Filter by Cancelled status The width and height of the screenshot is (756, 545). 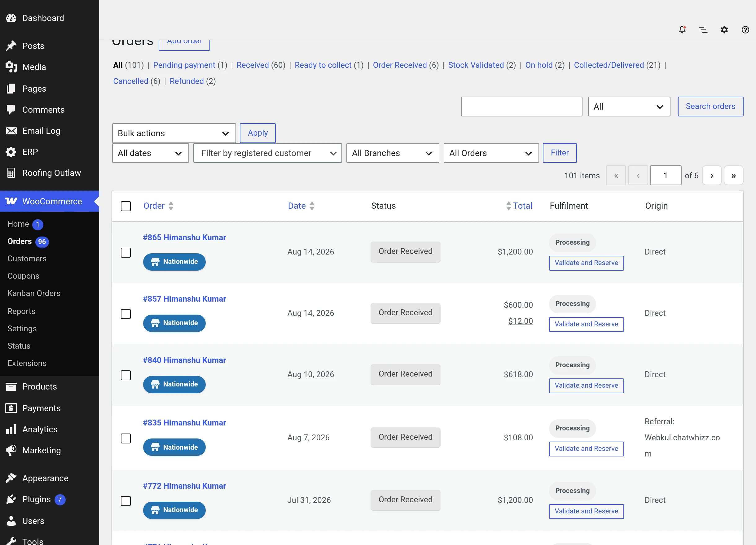click(131, 81)
